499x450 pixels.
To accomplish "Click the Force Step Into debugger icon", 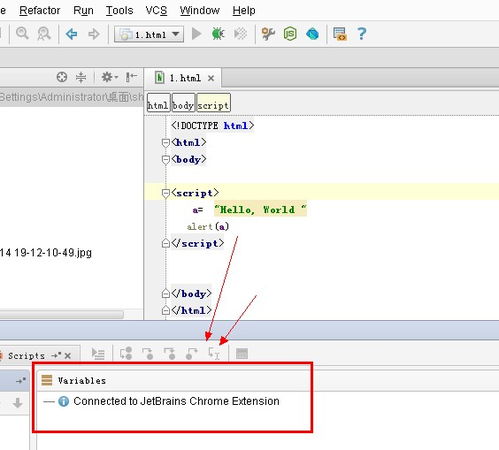I will [169, 354].
